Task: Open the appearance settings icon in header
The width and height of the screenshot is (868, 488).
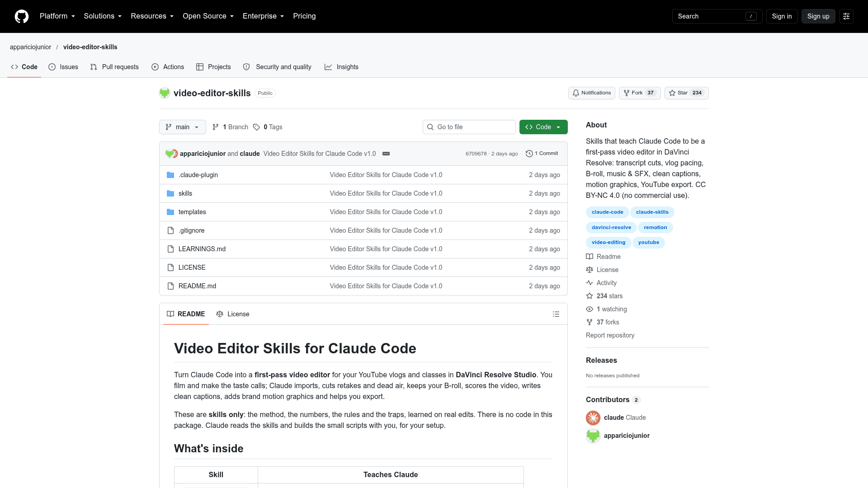Action: coord(846,16)
